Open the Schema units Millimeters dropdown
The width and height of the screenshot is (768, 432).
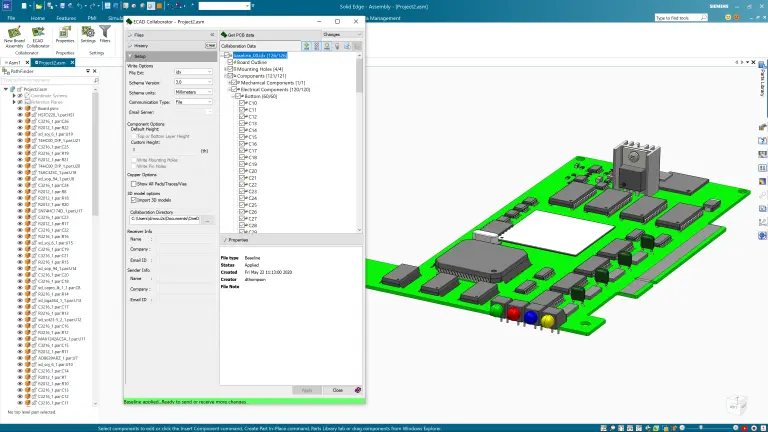tap(193, 92)
